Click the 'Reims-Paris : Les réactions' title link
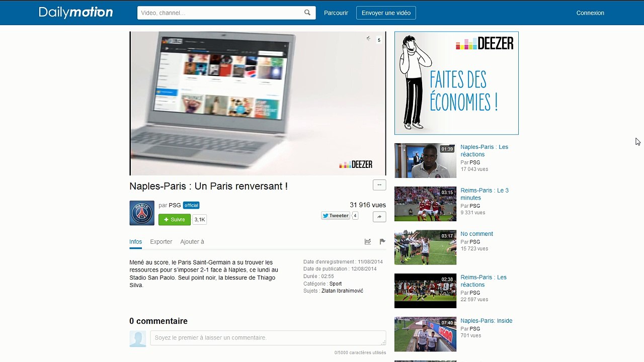 coord(484,281)
